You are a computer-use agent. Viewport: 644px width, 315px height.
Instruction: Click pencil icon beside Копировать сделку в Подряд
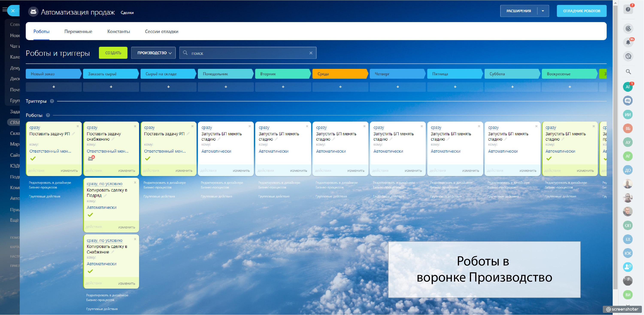click(105, 196)
